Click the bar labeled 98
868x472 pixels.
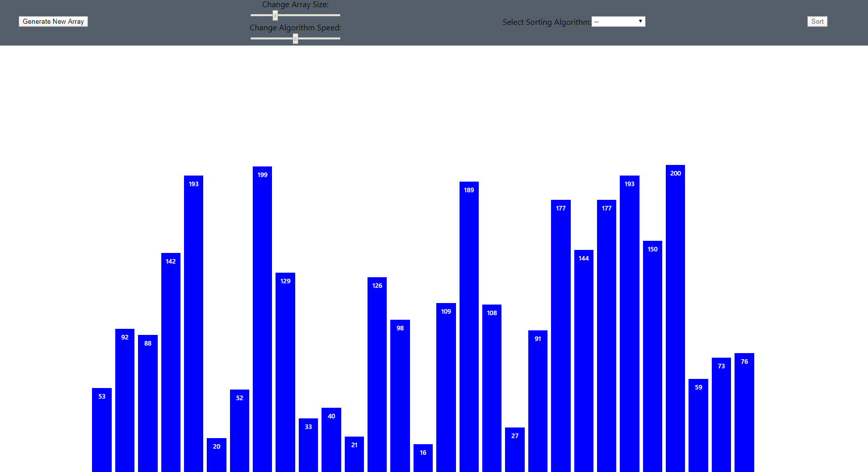(x=400, y=396)
